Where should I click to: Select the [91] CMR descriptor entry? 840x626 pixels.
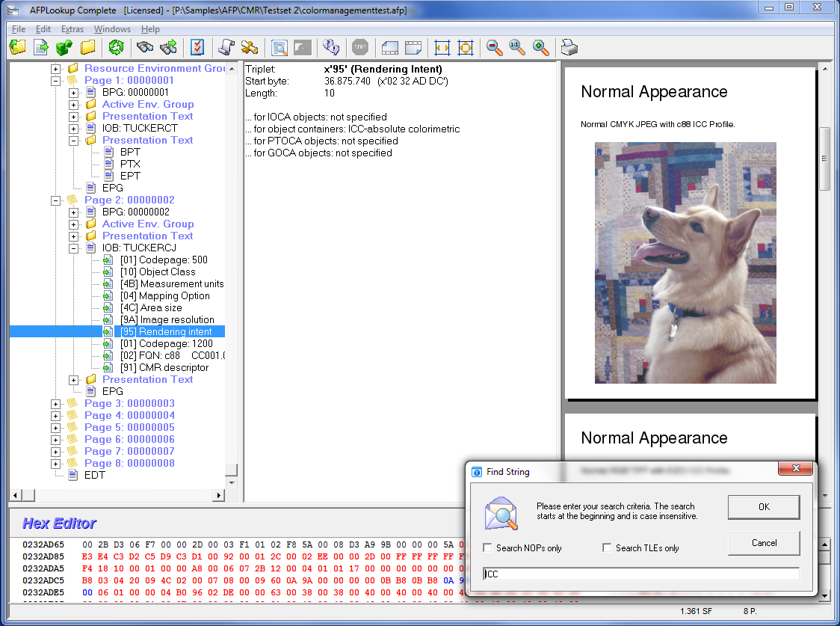[164, 368]
